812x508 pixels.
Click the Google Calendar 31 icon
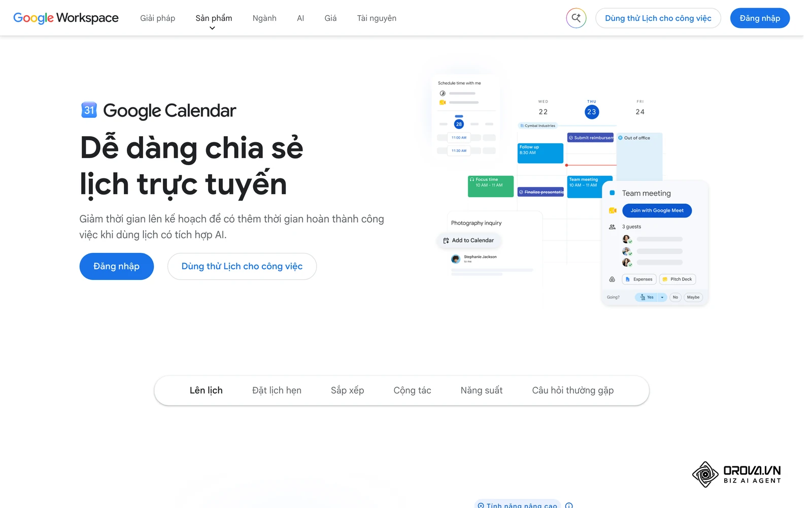tap(89, 110)
